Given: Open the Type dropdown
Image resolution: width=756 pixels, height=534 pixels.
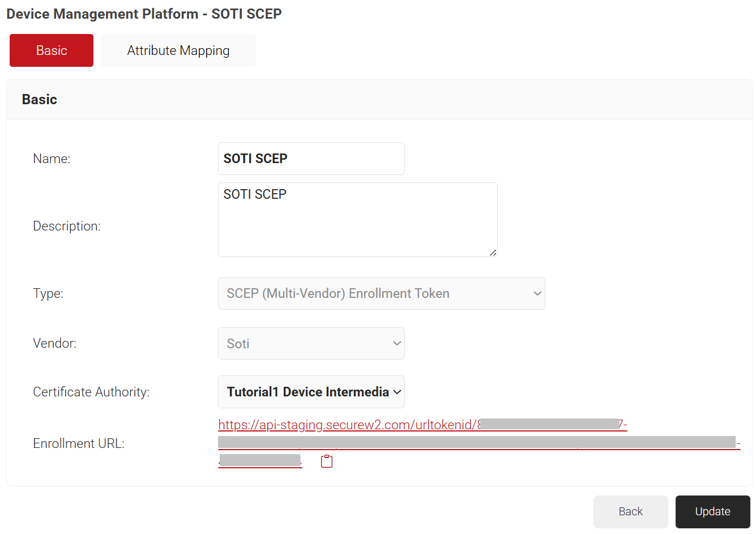Looking at the screenshot, I should click(x=381, y=293).
